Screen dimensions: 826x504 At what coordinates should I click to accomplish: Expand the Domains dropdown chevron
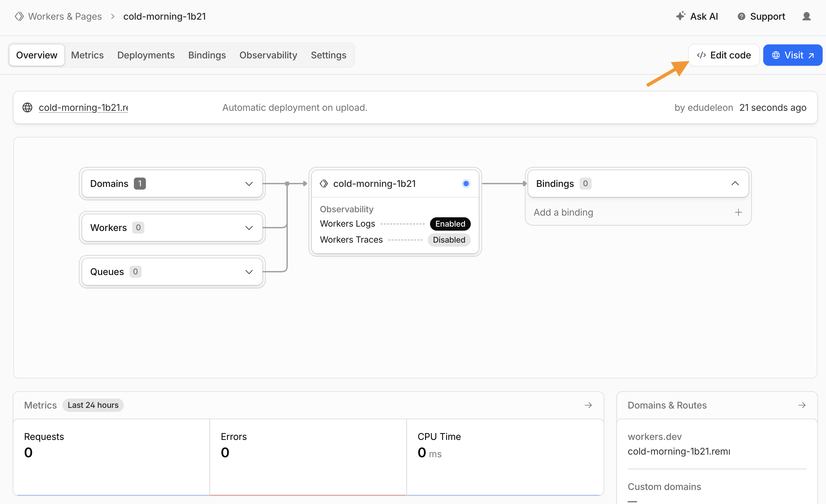(x=249, y=184)
